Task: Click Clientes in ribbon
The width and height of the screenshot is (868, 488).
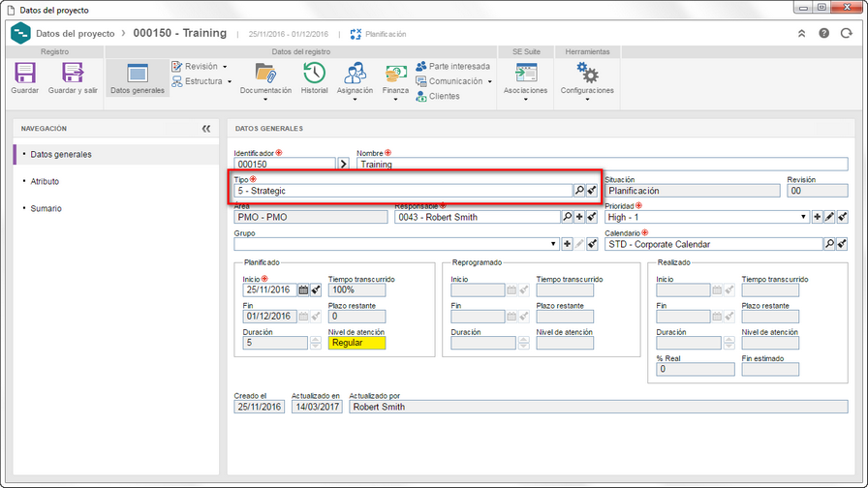Action: pos(438,96)
